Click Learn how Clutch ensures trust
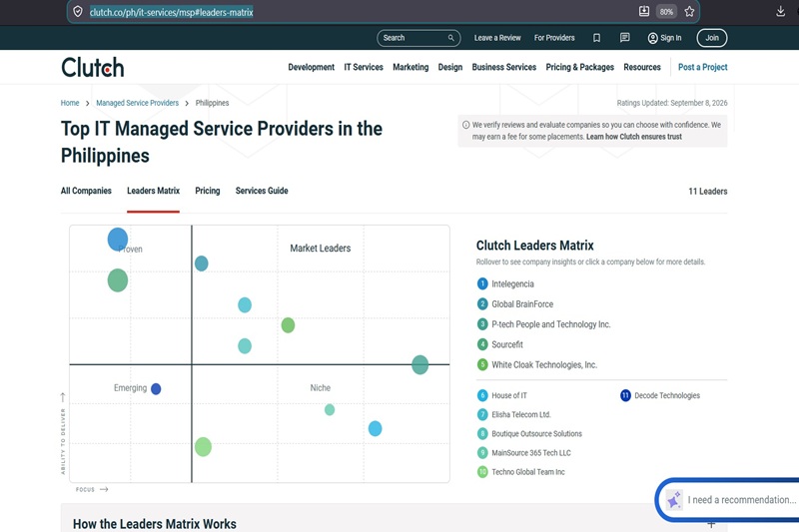 pyautogui.click(x=634, y=137)
